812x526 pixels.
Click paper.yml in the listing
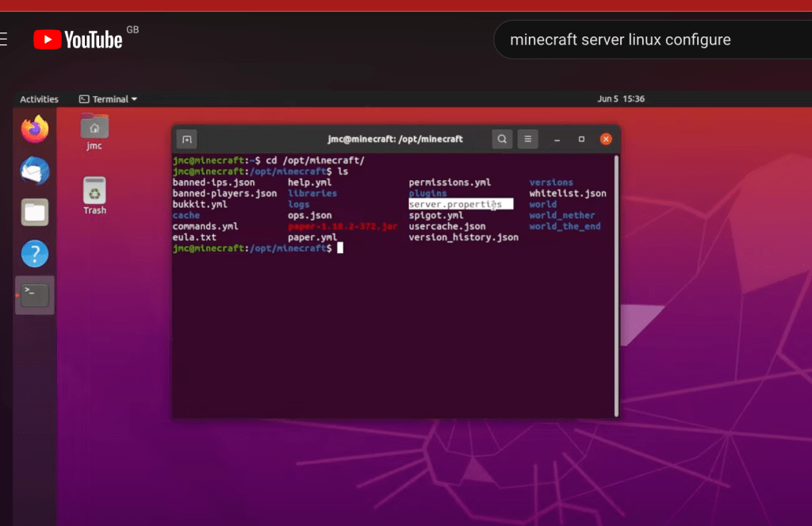click(312, 237)
